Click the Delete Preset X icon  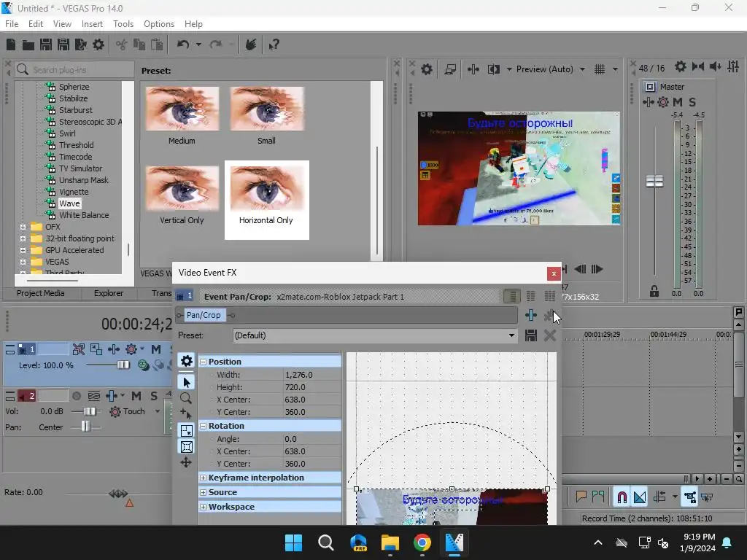[x=550, y=335]
